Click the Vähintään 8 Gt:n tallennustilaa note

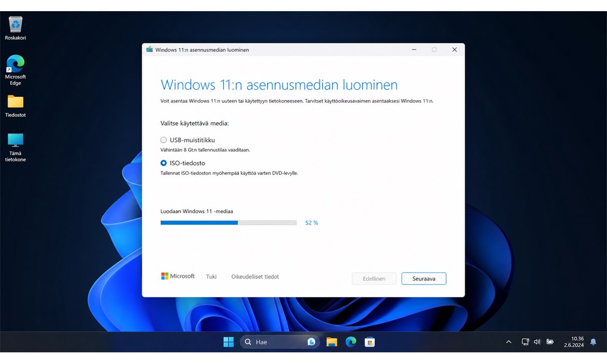tap(205, 150)
